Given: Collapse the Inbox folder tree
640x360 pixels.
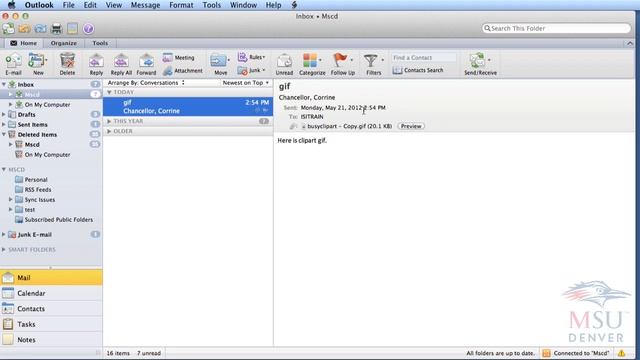Looking at the screenshot, I should pyautogui.click(x=4, y=84).
